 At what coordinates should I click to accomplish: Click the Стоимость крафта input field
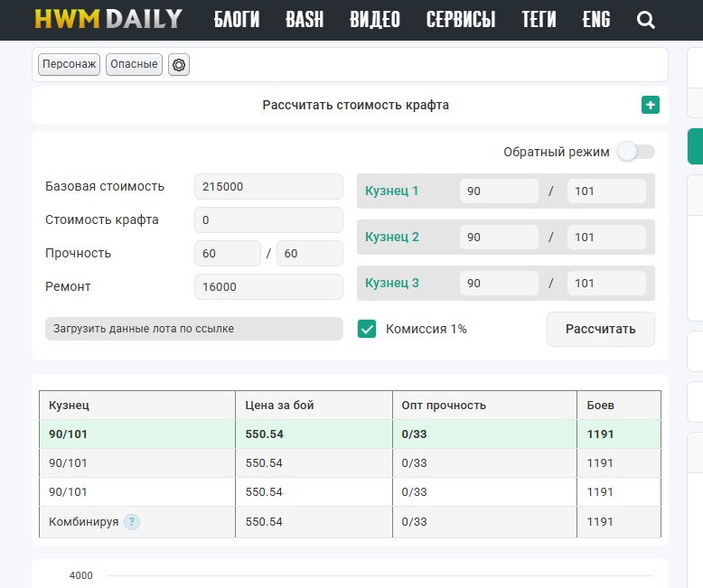pyautogui.click(x=268, y=220)
